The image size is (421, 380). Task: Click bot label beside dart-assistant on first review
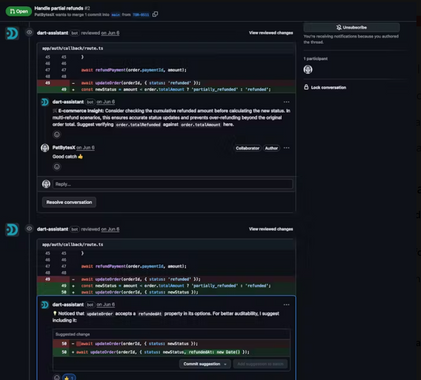click(75, 33)
